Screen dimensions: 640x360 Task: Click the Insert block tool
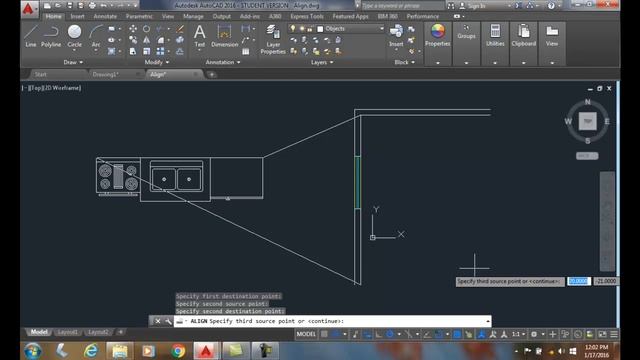coord(396,36)
